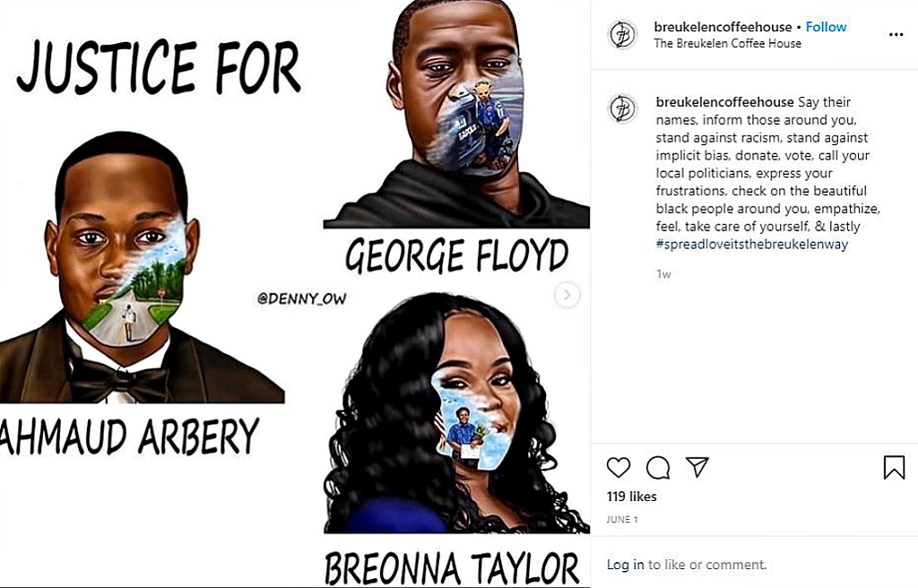
Task: Open The Breukelen Coffee House location
Action: click(x=727, y=43)
